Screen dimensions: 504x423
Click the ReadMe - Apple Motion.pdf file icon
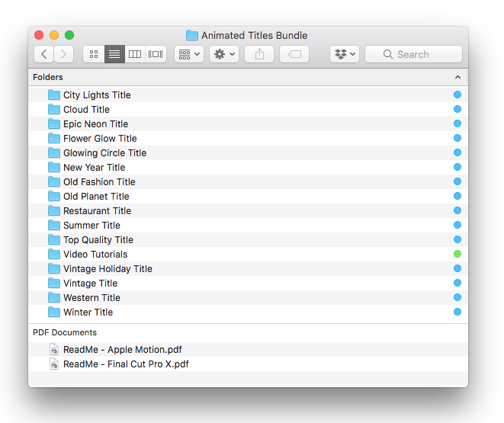pyautogui.click(x=54, y=349)
